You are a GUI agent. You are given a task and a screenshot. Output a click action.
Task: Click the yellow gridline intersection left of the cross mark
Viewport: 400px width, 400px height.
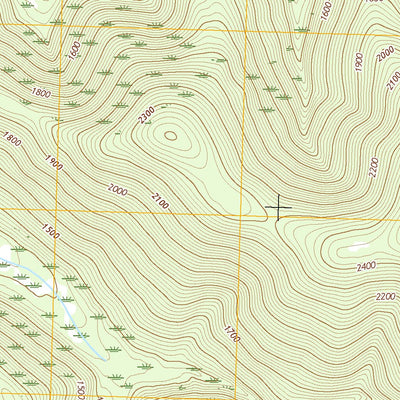241,215
